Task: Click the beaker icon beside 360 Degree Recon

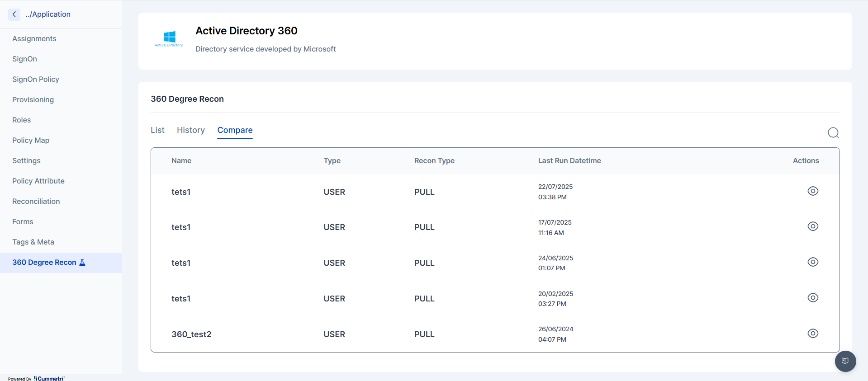Action: point(82,263)
